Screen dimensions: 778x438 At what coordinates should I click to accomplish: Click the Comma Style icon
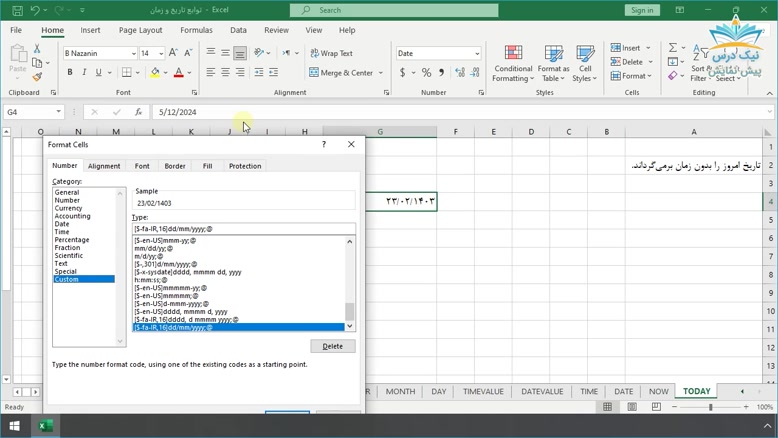[x=441, y=73]
